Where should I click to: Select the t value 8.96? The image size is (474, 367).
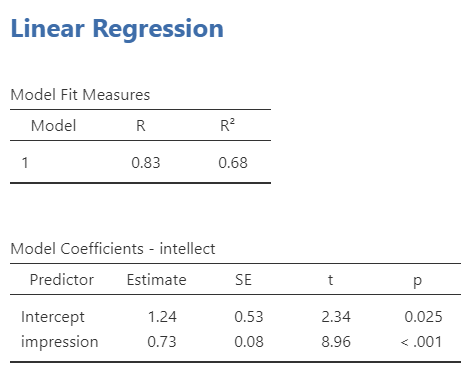pos(336,342)
